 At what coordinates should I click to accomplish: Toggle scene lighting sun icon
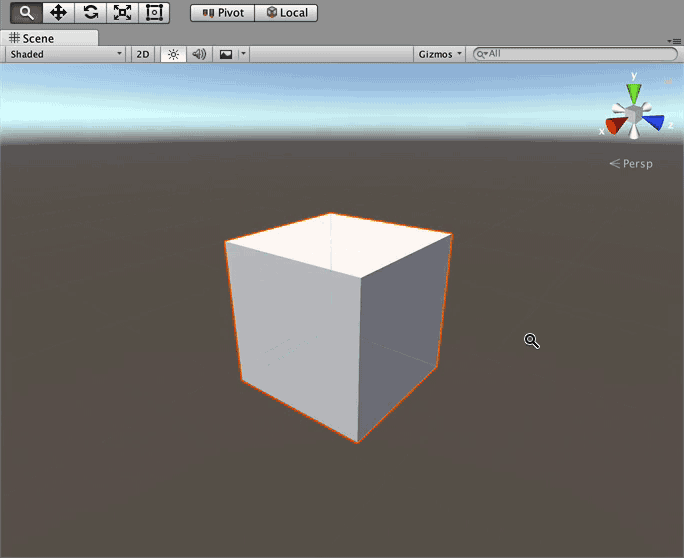(174, 54)
